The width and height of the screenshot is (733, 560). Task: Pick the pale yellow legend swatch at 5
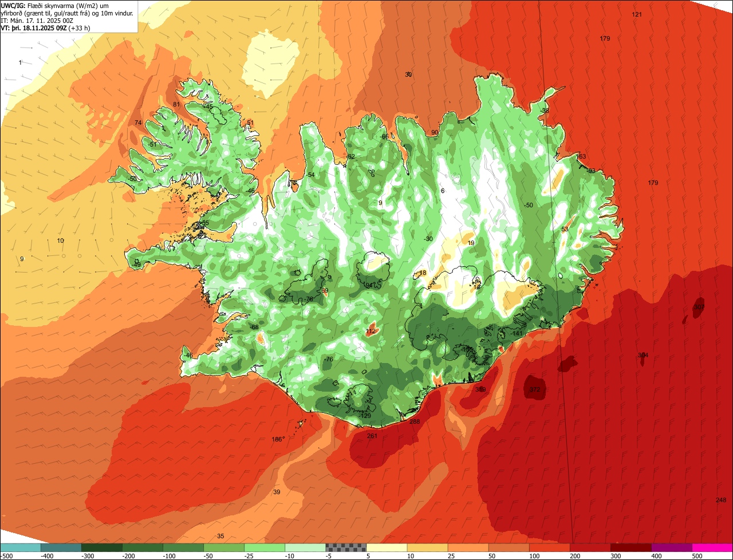click(x=387, y=547)
